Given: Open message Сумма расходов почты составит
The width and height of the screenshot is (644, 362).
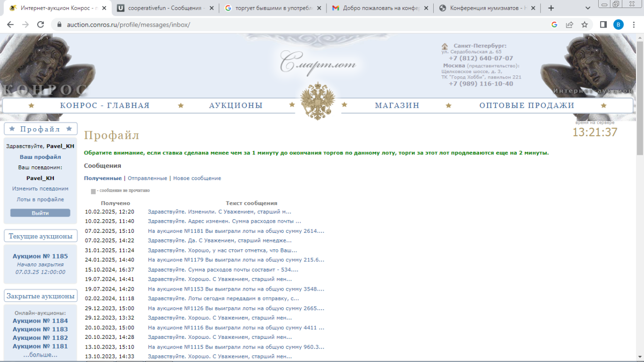Looking at the screenshot, I should coord(223,269).
